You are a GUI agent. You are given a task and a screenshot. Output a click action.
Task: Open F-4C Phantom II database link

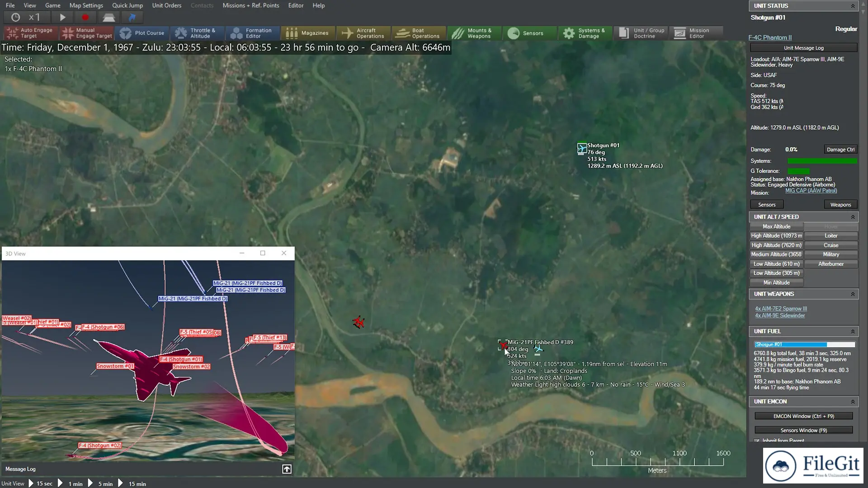point(770,38)
